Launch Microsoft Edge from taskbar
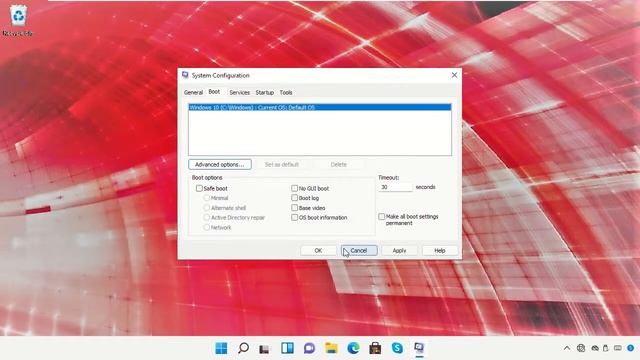 pos(353,348)
